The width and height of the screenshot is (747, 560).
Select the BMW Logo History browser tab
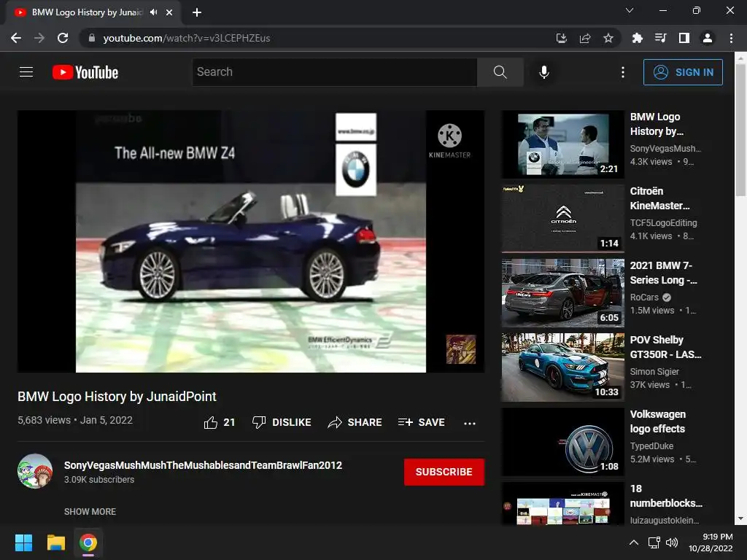click(x=88, y=12)
